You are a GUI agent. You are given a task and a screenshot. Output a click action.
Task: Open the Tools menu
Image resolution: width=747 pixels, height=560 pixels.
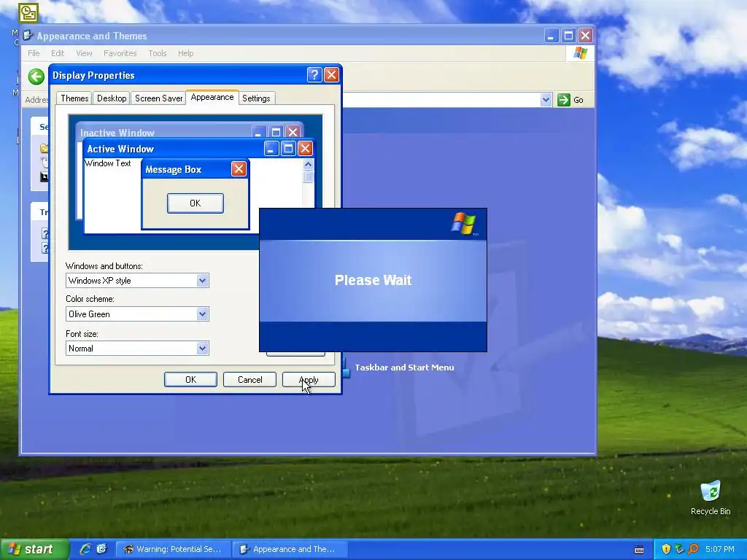[158, 53]
